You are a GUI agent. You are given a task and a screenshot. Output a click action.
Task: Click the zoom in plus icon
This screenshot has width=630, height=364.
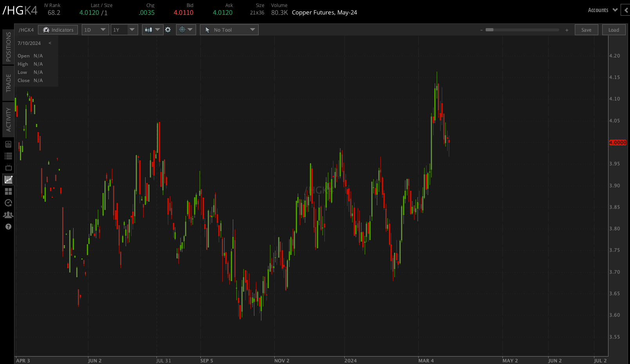(x=567, y=30)
